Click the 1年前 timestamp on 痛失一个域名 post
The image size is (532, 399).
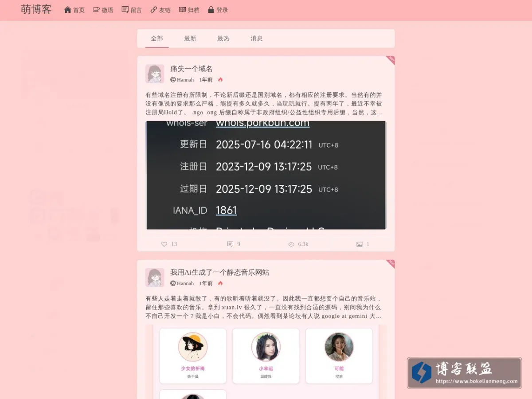(206, 80)
